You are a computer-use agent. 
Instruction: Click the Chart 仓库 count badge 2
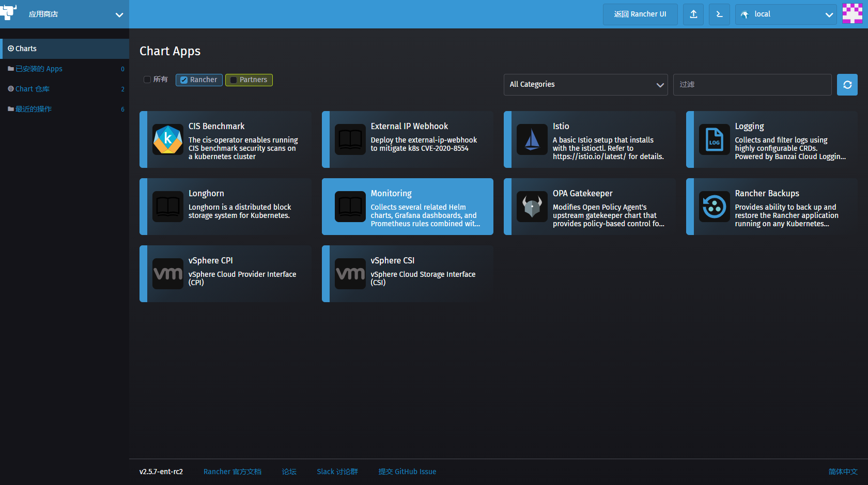pyautogui.click(x=123, y=89)
